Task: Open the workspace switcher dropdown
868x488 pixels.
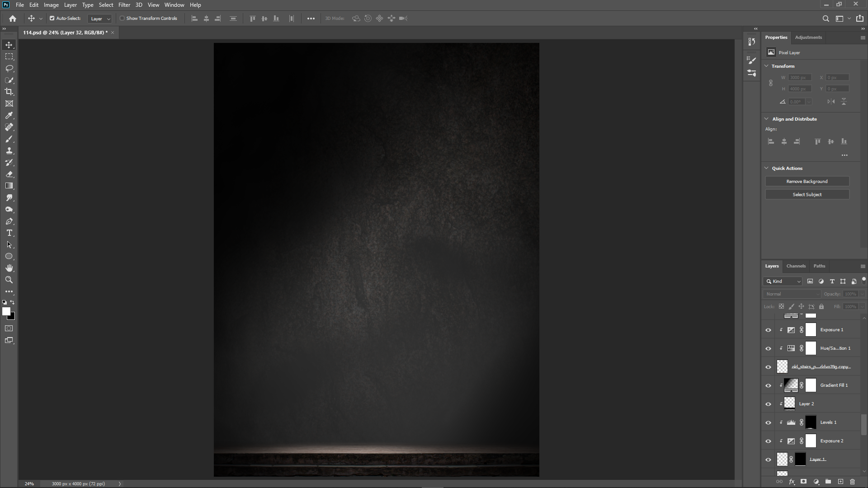Action: coord(843,19)
